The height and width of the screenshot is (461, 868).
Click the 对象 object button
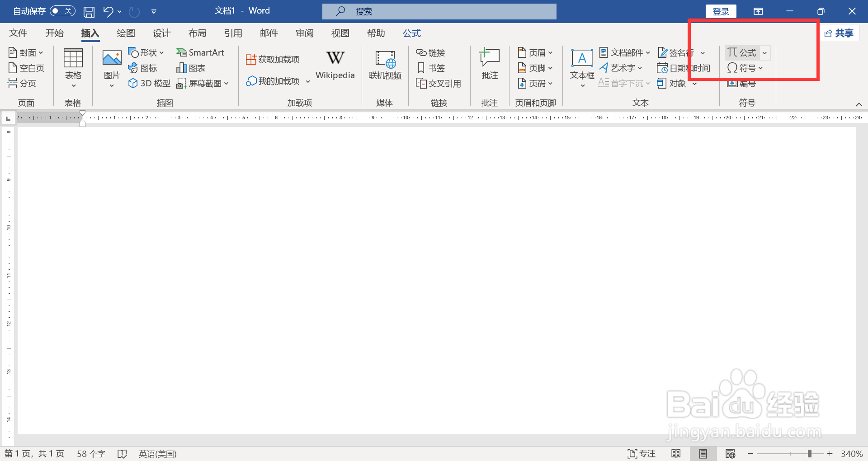672,83
